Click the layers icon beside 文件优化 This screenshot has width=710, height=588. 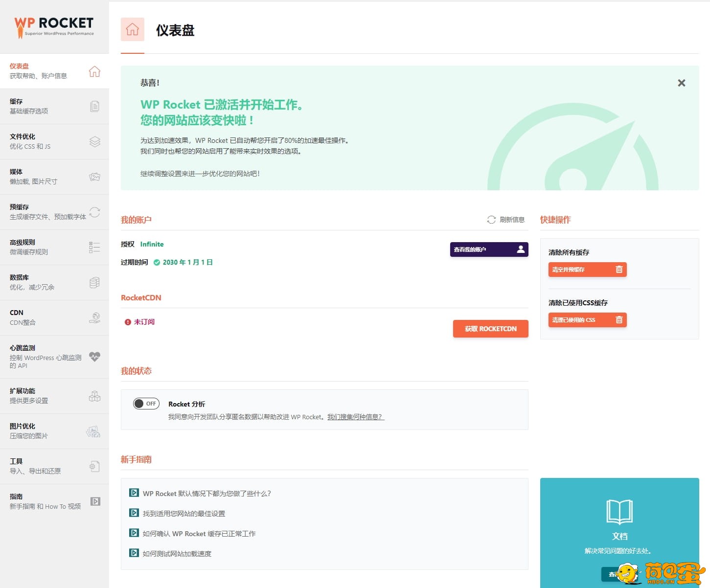(x=95, y=141)
